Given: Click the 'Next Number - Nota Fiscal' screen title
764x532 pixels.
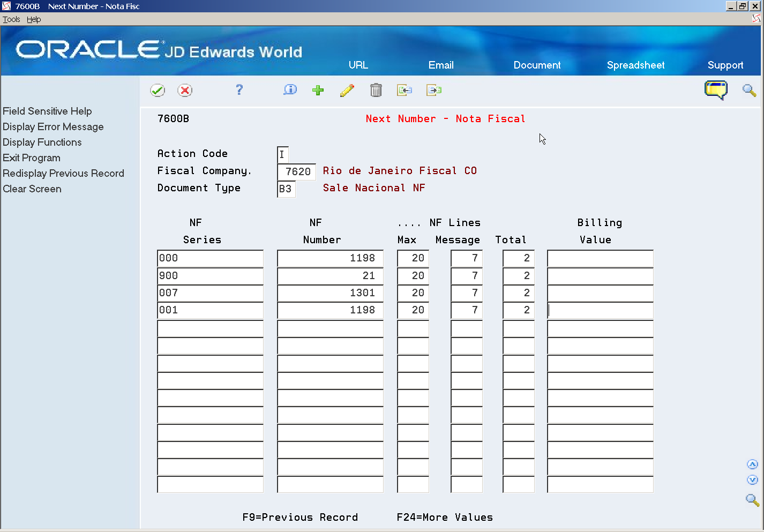Looking at the screenshot, I should click(445, 119).
